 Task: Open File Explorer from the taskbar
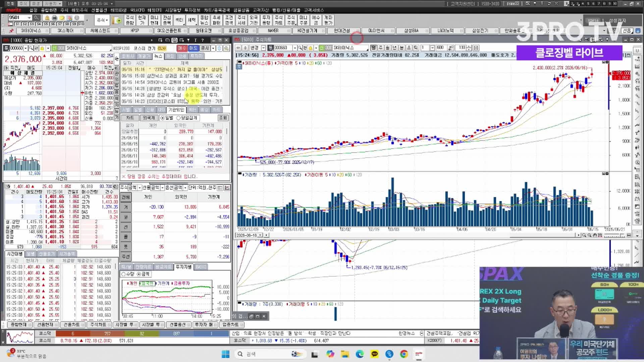[x=345, y=354]
